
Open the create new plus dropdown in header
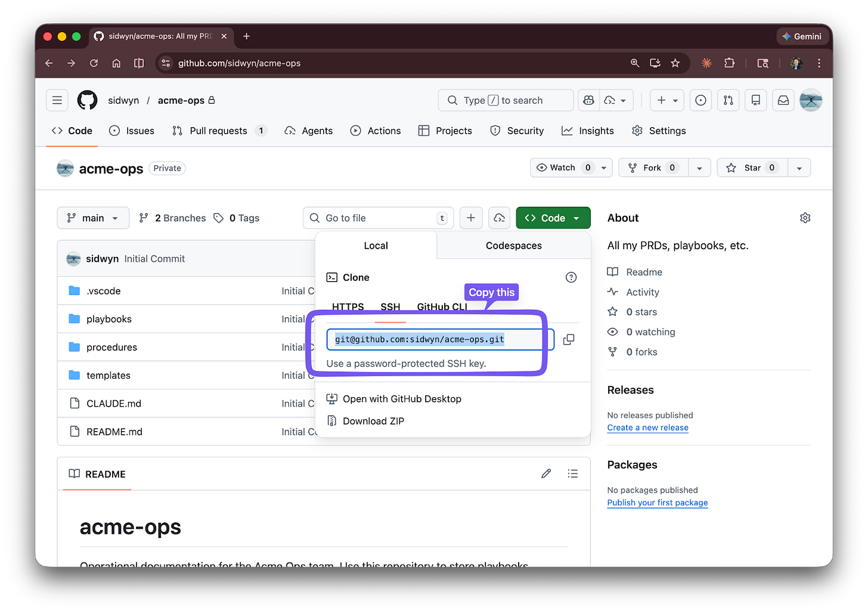pyautogui.click(x=667, y=100)
